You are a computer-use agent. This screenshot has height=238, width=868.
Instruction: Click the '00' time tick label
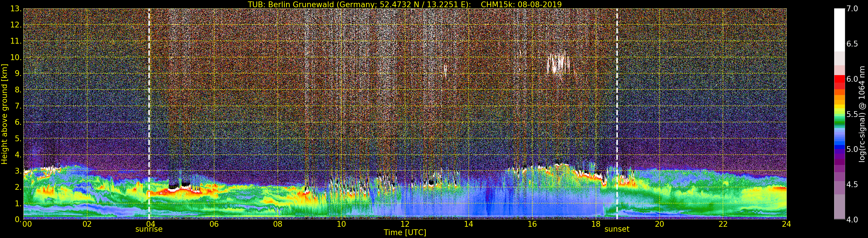(27, 224)
